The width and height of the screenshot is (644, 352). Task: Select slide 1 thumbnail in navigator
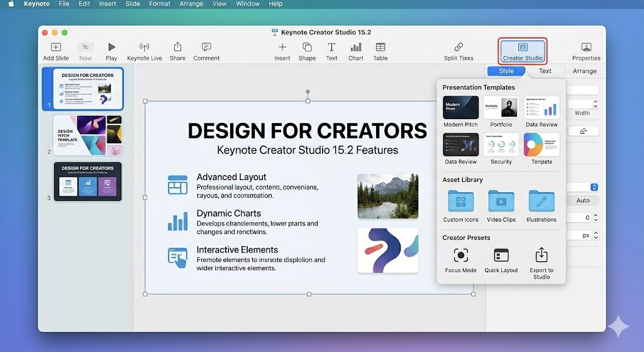[87, 89]
